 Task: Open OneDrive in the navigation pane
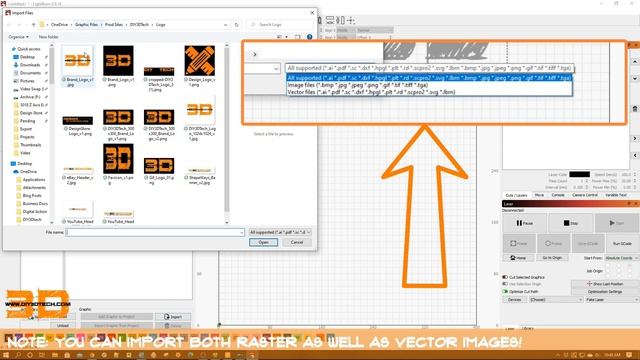pos(28,172)
